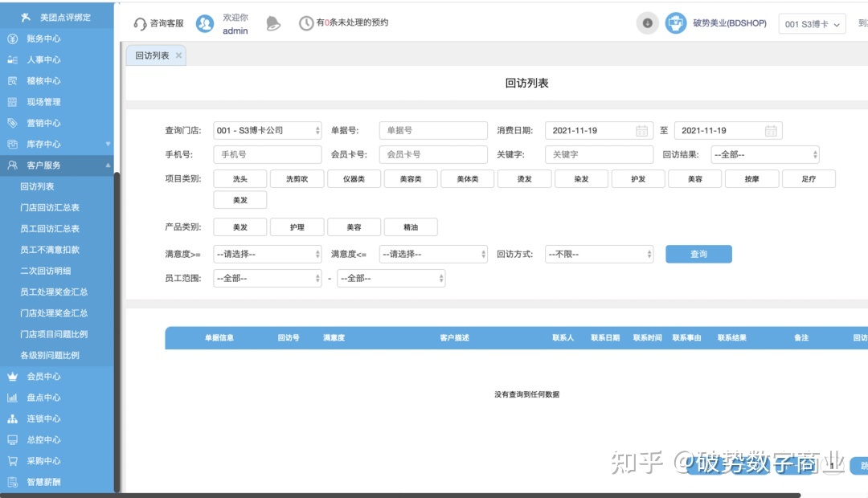Image resolution: width=868 pixels, height=498 pixels.
Task: Click the 库存中心 inventory icon
Action: (x=12, y=144)
